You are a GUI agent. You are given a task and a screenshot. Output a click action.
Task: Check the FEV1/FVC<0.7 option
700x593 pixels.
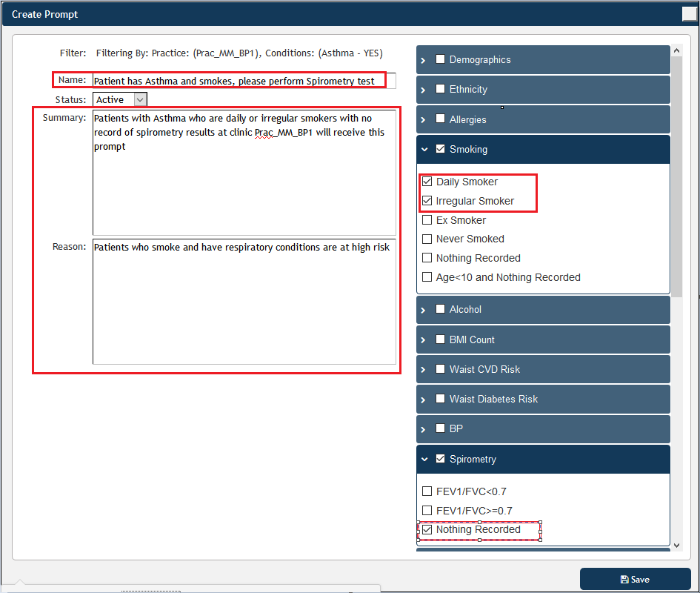(427, 491)
